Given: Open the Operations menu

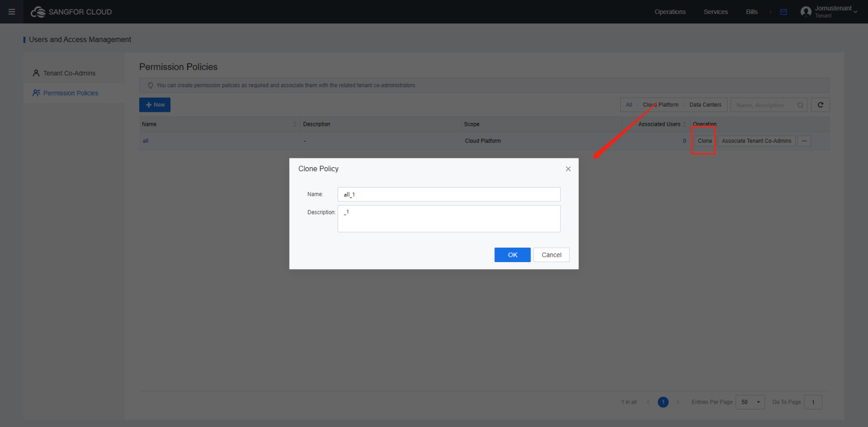Looking at the screenshot, I should pyautogui.click(x=670, y=12).
